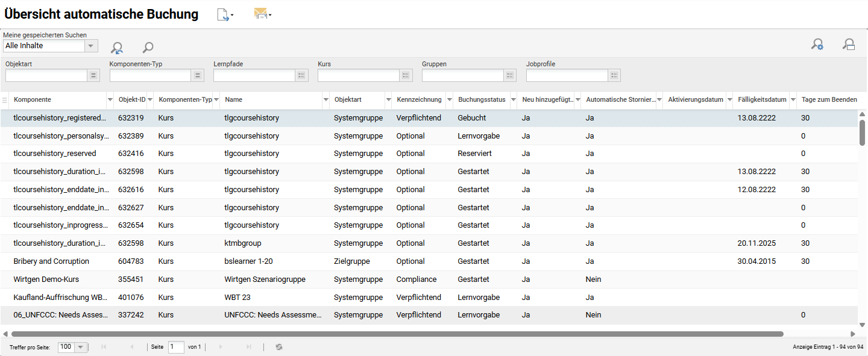This screenshot has width=868, height=356.
Task: Click the Kurs picker list icon
Action: pyautogui.click(x=406, y=75)
